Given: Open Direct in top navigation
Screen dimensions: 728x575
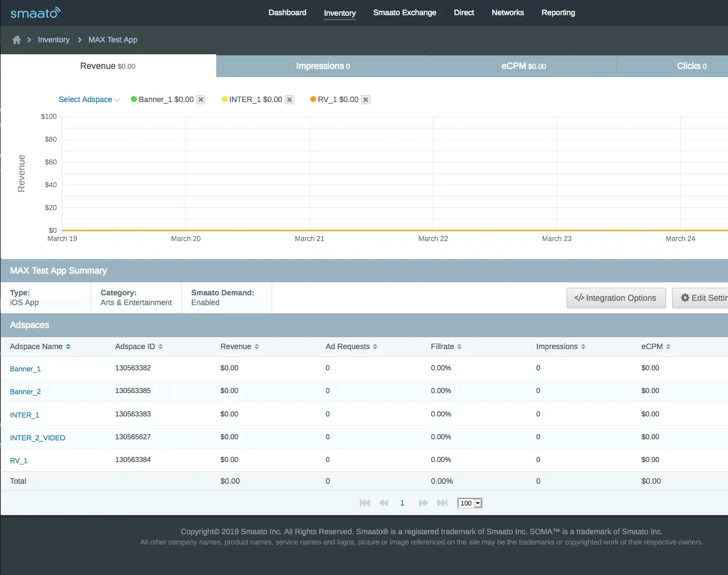Looking at the screenshot, I should 464,12.
